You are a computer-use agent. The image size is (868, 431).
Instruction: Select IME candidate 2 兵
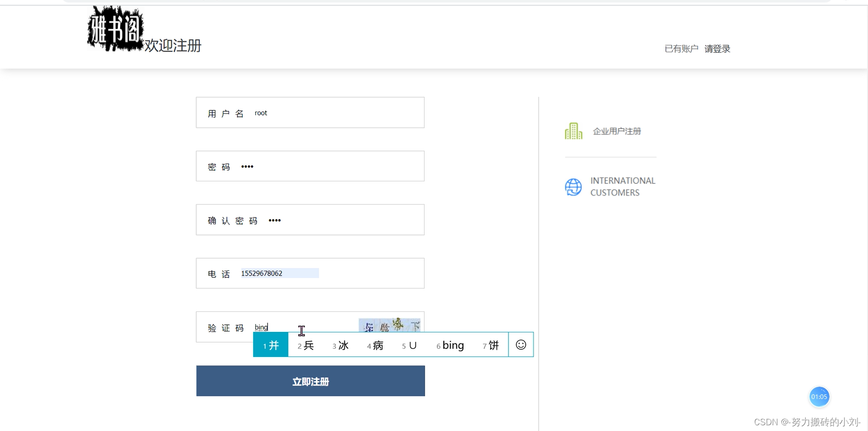point(305,345)
